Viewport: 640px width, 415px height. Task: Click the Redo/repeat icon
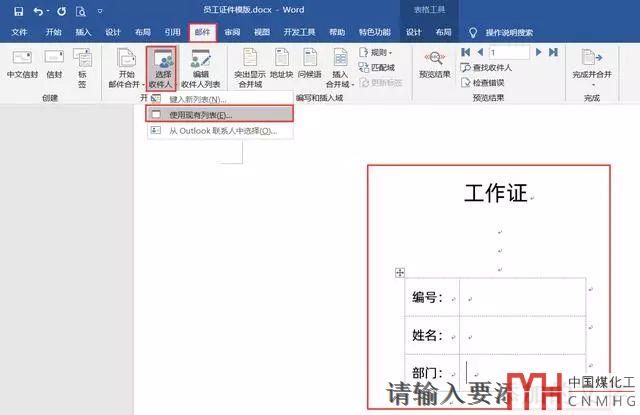(62, 11)
